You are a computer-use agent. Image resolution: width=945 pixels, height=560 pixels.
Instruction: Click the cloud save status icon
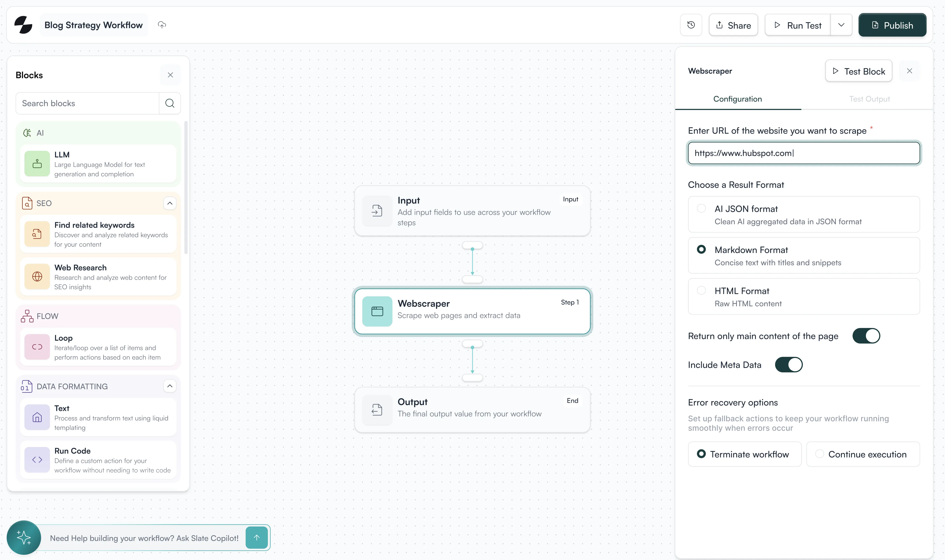tap(162, 25)
